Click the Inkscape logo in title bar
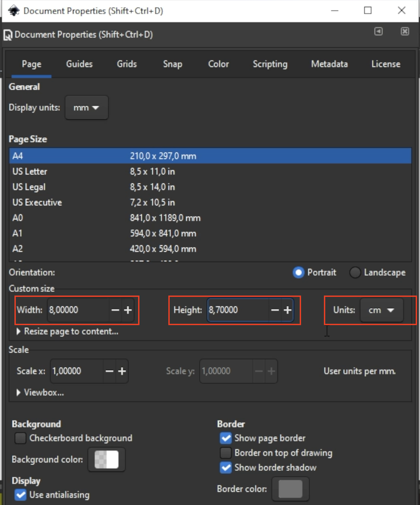This screenshot has width=420, height=505. [x=14, y=11]
